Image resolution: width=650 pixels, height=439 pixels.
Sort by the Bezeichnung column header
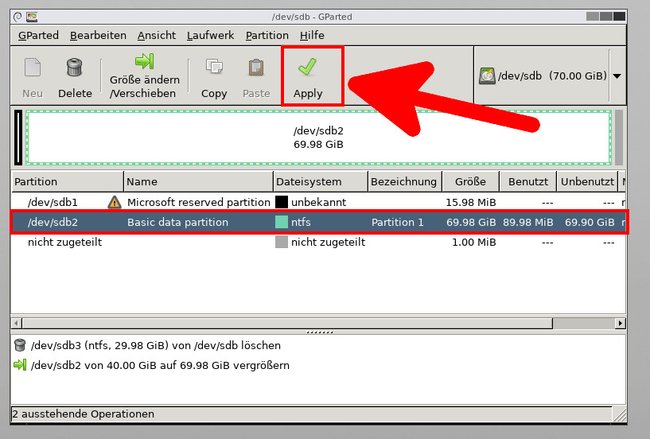[x=405, y=182]
